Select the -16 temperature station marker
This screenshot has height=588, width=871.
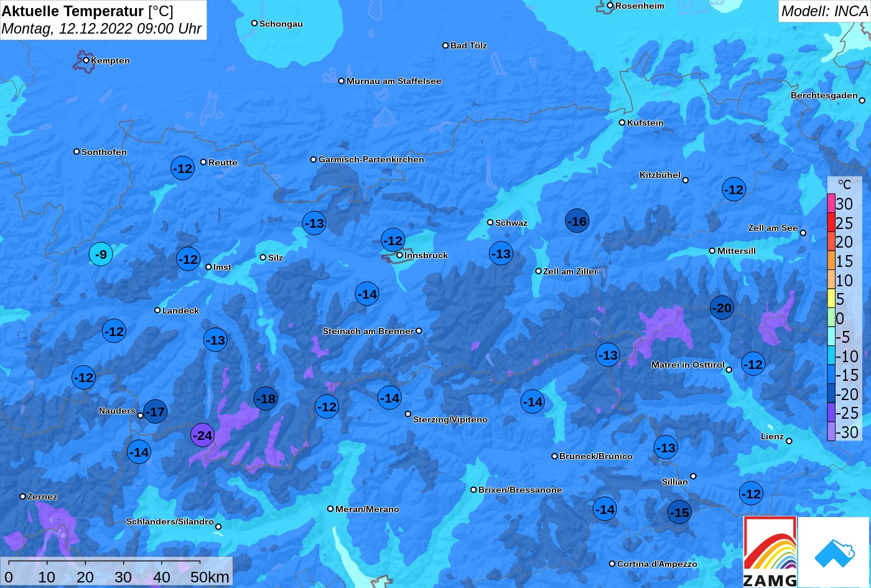pos(577,221)
